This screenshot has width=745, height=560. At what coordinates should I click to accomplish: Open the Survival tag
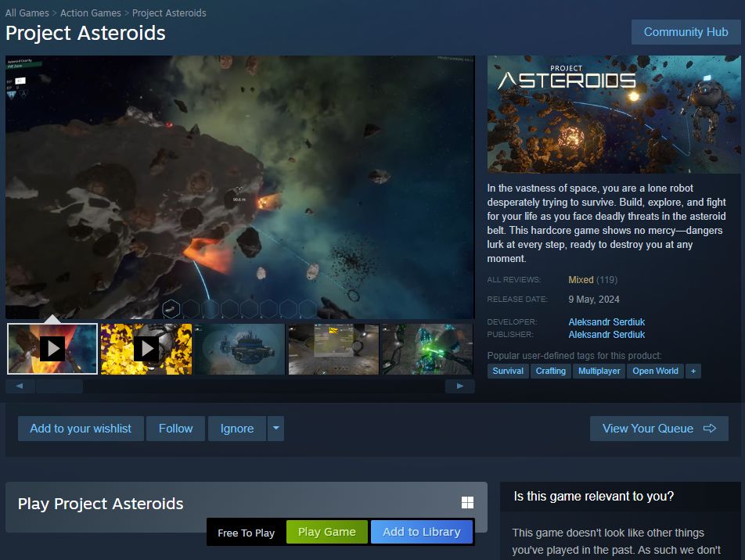[508, 371]
